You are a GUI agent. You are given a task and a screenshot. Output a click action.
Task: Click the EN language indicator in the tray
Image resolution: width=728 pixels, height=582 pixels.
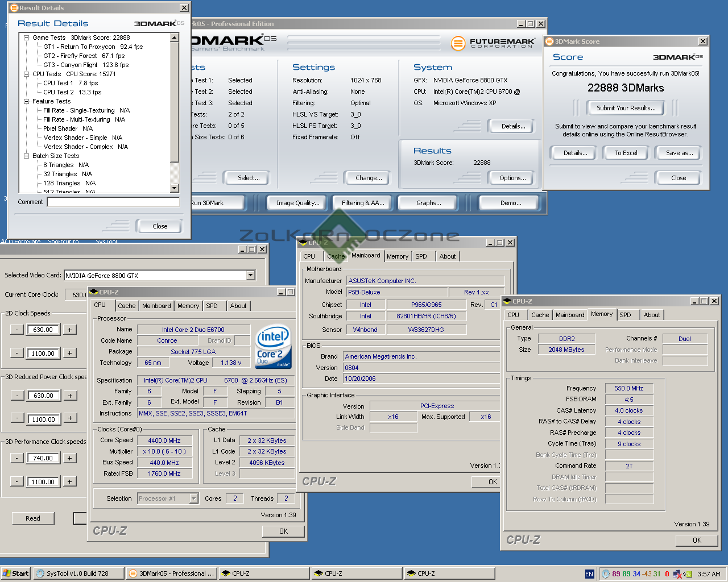coord(589,574)
